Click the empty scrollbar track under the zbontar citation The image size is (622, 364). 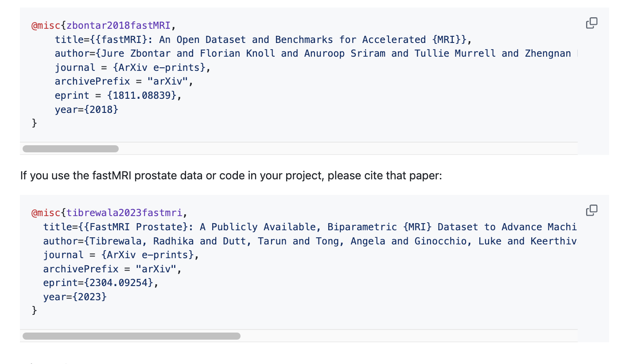(346, 149)
